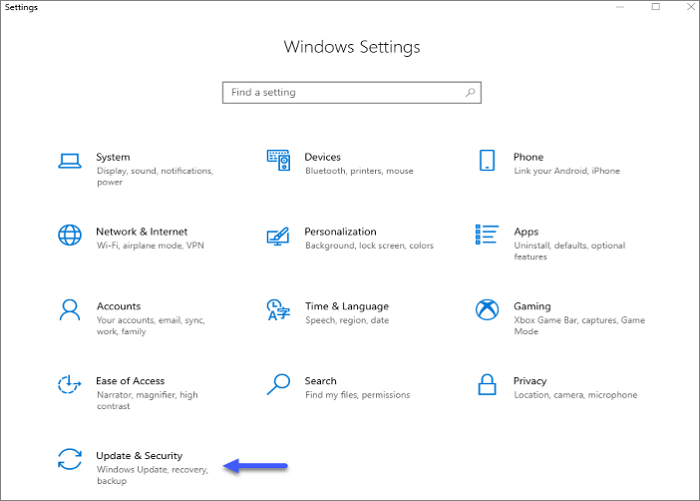Open the Gaming Xbox icon

[x=487, y=310]
